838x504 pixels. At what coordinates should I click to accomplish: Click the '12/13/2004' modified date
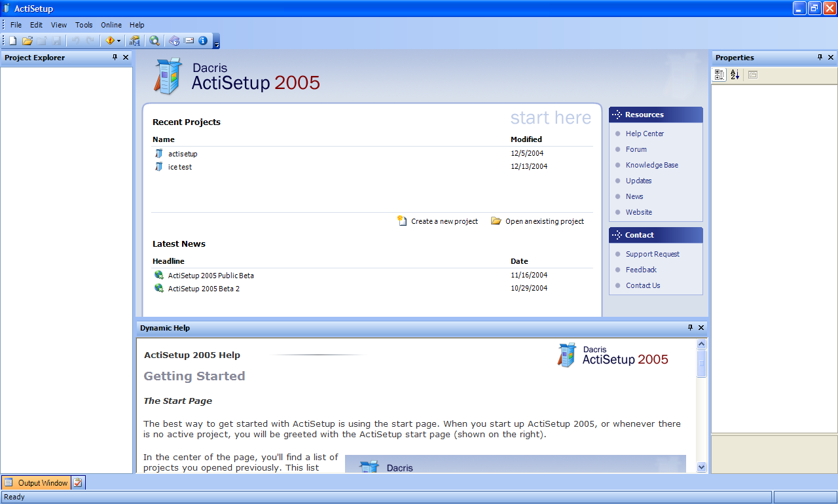529,166
